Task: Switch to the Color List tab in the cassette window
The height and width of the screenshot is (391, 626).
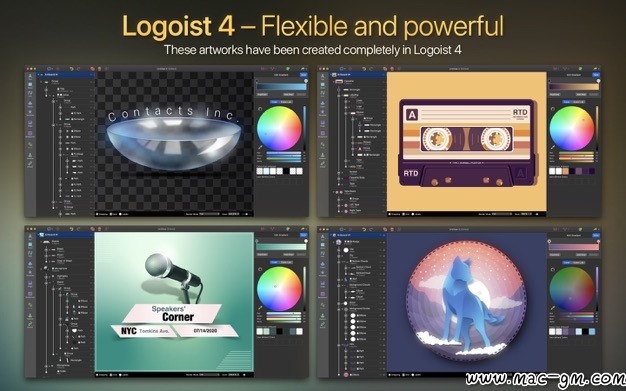Action: 578,102
